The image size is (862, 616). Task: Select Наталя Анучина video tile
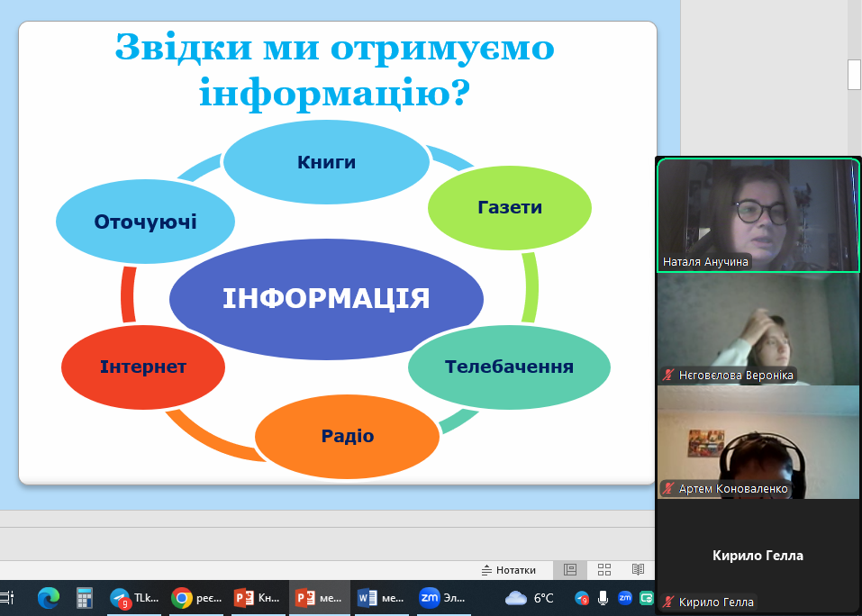(x=758, y=215)
